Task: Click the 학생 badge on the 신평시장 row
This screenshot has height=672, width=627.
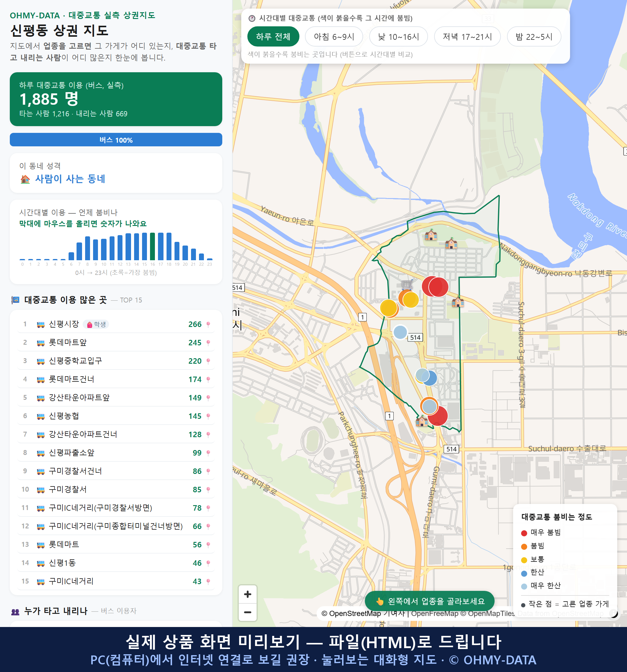Action: [x=96, y=325]
